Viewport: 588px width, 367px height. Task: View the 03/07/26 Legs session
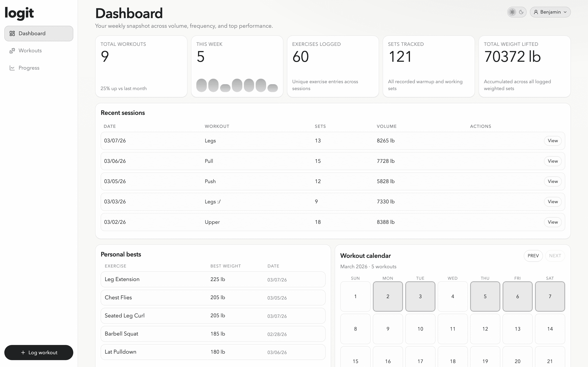click(x=553, y=141)
